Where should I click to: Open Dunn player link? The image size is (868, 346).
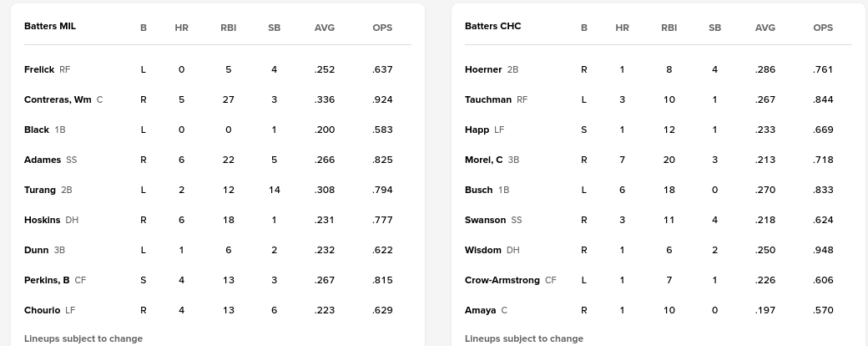coord(37,250)
